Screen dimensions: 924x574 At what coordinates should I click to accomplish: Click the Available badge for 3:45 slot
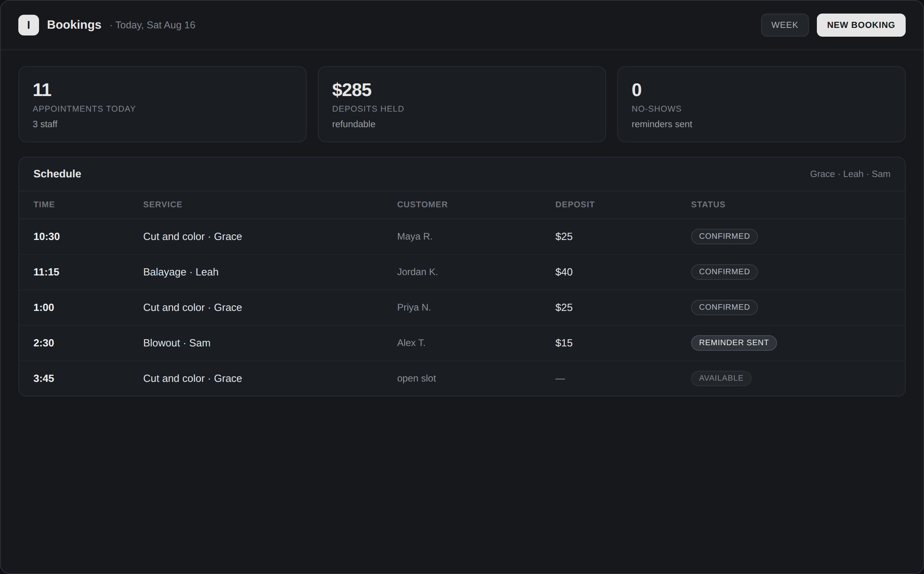pos(721,378)
